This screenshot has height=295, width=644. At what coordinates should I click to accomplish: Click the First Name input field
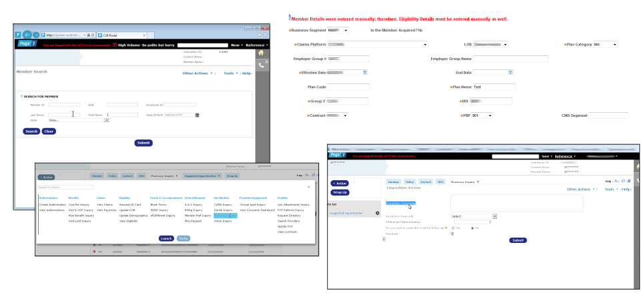[122, 115]
